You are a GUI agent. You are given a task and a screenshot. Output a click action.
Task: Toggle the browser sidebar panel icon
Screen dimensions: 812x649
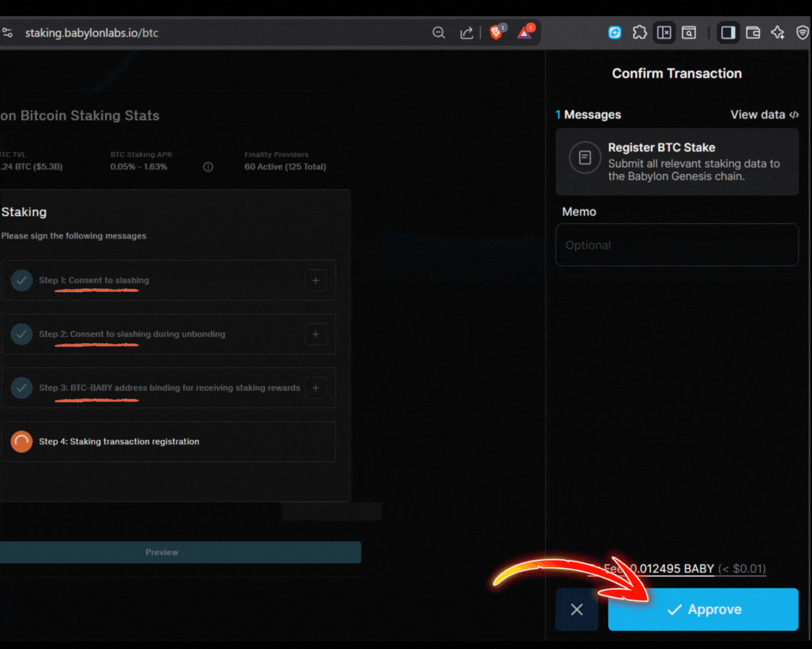tap(728, 33)
